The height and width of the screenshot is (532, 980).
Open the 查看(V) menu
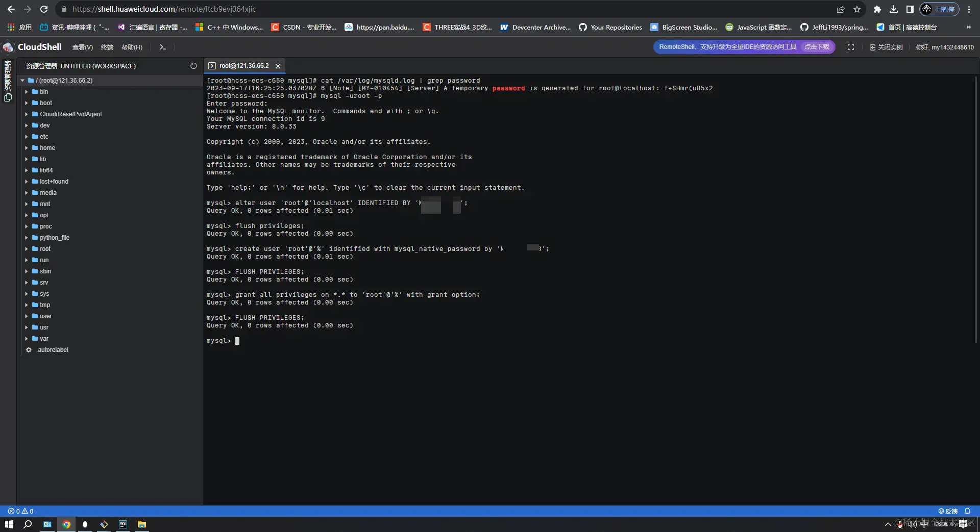[x=83, y=47]
